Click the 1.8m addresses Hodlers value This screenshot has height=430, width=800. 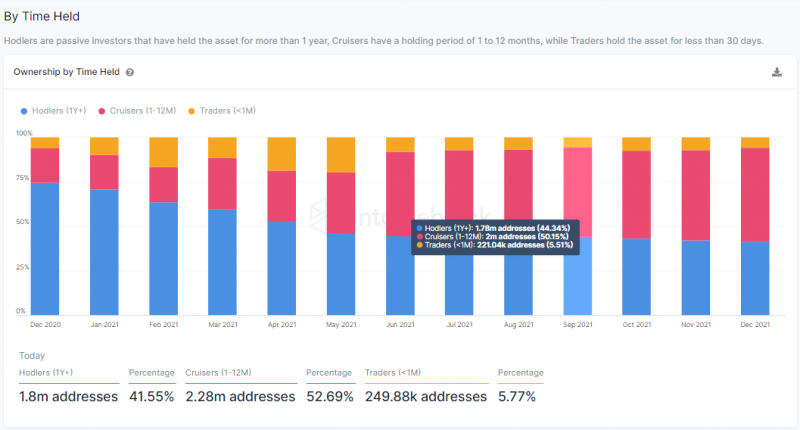point(68,396)
